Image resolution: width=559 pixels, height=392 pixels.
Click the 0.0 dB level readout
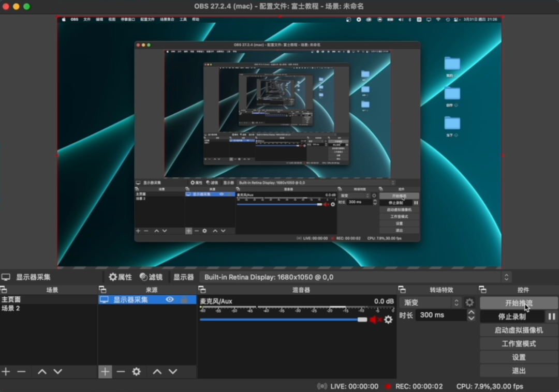pos(384,301)
